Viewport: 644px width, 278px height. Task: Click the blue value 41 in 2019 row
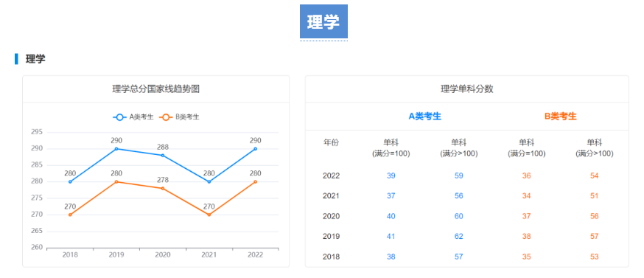coord(391,237)
